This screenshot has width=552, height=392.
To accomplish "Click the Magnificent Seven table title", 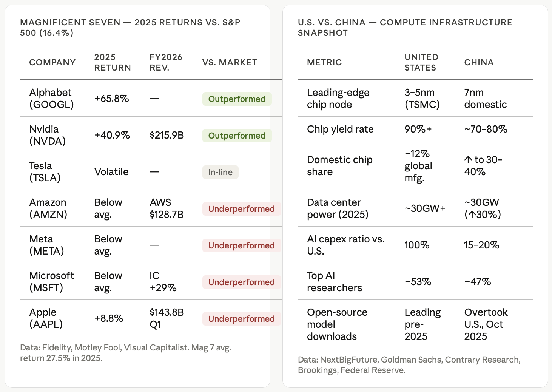I will click(130, 28).
